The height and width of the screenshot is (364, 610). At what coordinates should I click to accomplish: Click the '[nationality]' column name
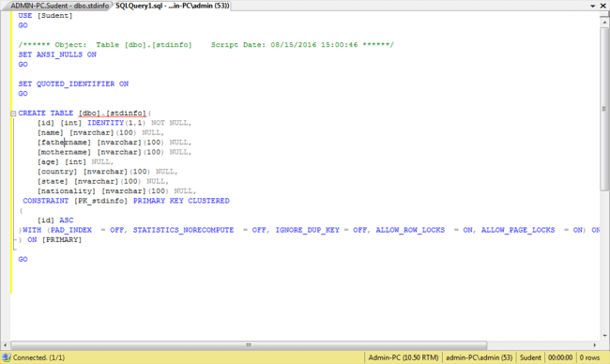[x=66, y=191]
